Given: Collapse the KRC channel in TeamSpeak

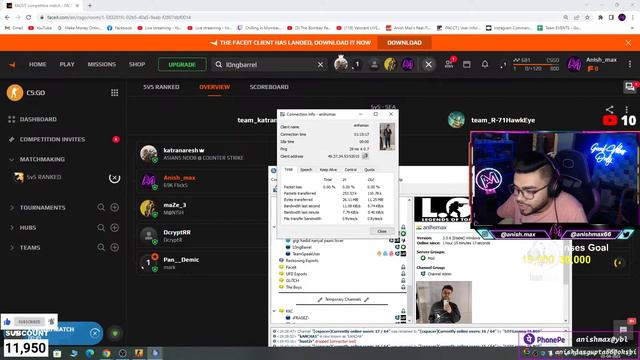Looking at the screenshot, I should pos(274,311).
